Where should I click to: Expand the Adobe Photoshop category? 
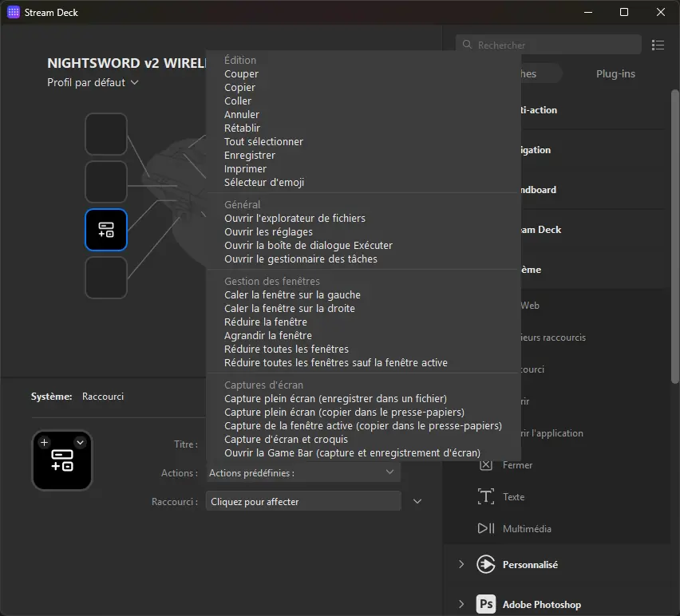[x=461, y=604]
